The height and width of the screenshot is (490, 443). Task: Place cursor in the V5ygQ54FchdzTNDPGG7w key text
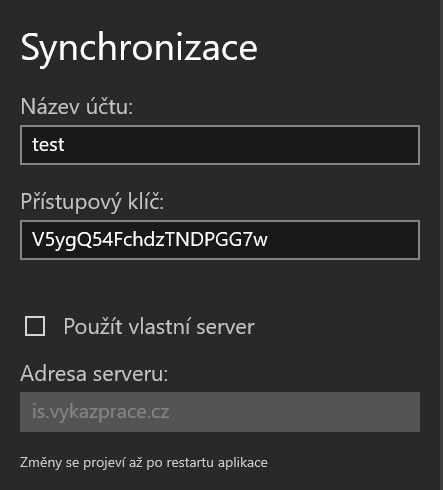[150, 240]
